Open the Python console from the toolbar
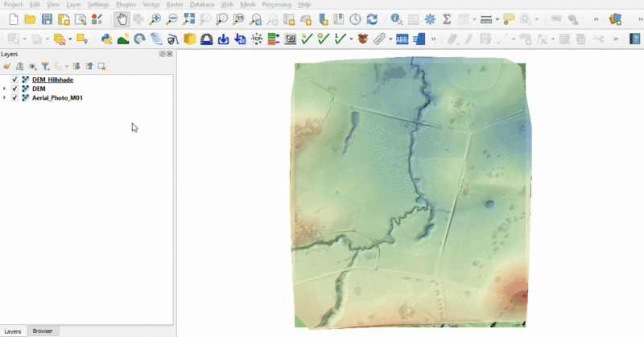 coord(106,39)
